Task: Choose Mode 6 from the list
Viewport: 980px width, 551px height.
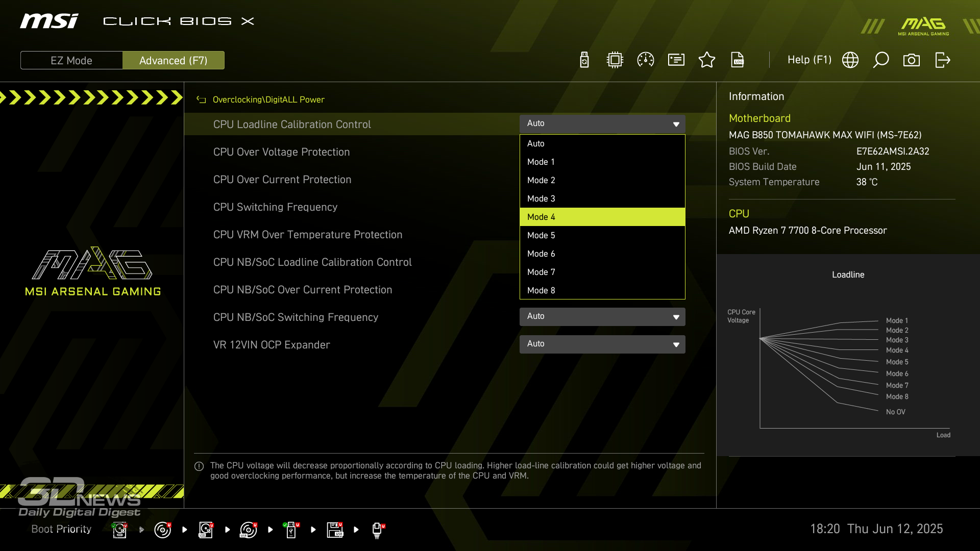Action: (602, 254)
